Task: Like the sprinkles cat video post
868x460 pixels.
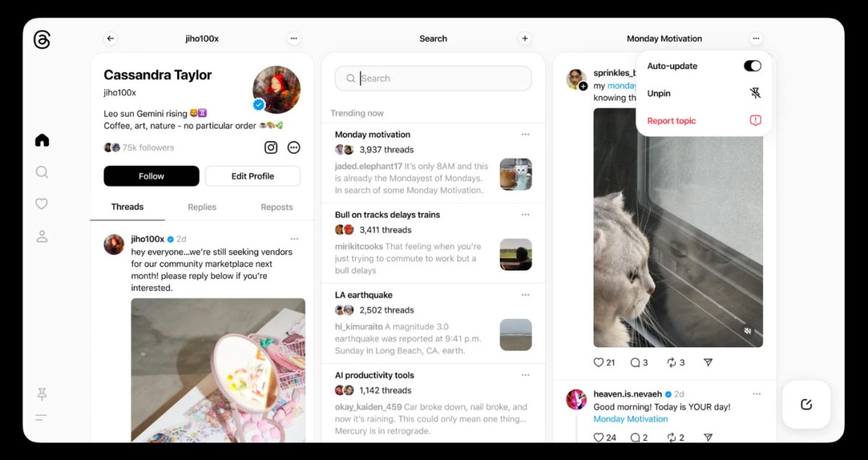Action: 599,362
